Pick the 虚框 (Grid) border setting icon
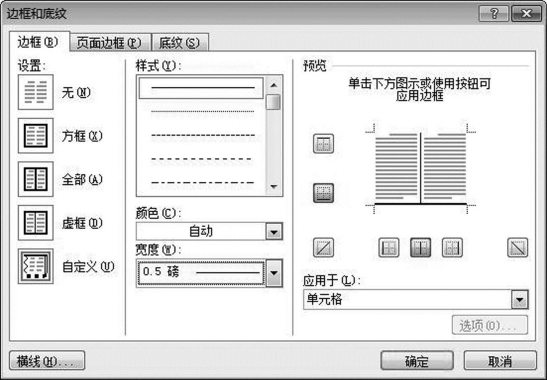The height and width of the screenshot is (380, 547). pos(36,223)
